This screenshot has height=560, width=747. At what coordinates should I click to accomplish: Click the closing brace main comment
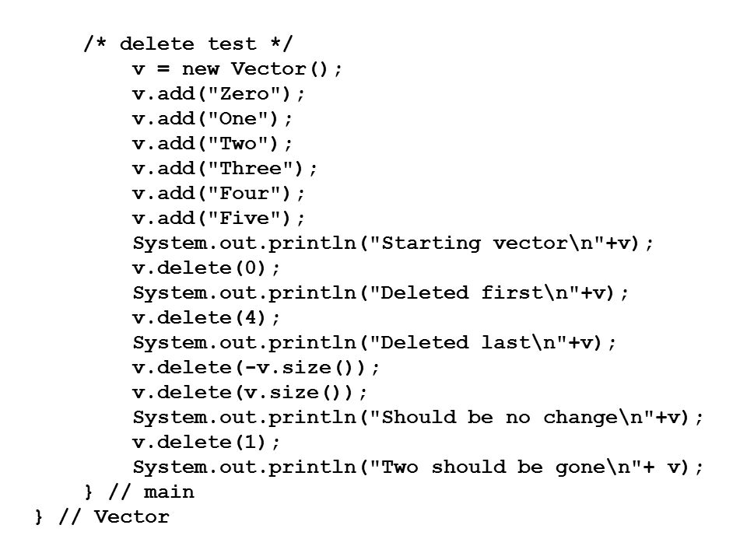(139, 492)
